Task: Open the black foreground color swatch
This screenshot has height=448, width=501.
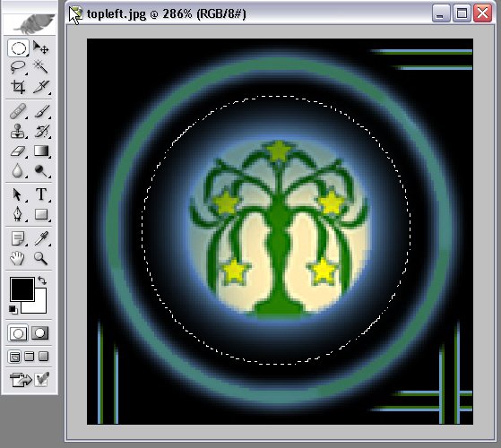Action: pyautogui.click(x=22, y=289)
